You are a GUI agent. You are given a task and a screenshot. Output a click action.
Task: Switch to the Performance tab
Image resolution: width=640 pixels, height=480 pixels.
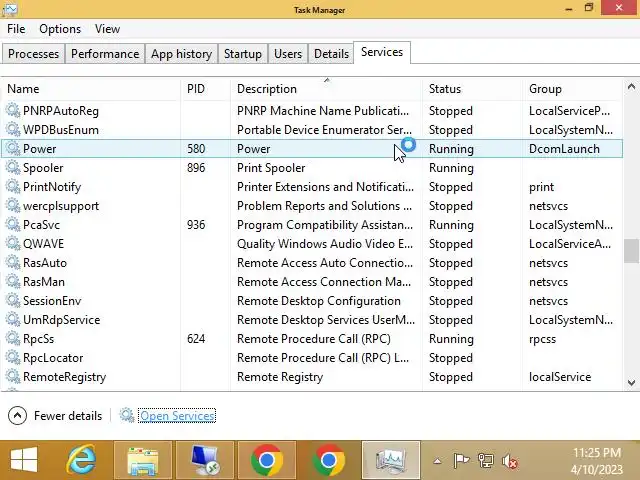point(105,54)
